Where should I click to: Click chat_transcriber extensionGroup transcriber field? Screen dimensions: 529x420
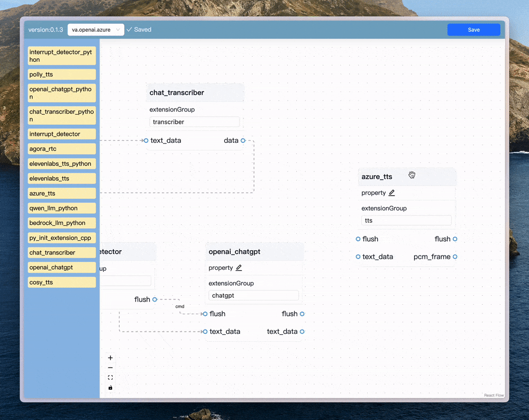click(x=194, y=122)
